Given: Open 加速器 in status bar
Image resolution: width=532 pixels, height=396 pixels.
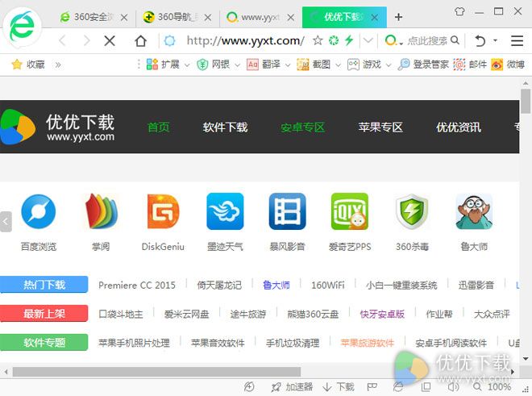Looking at the screenshot, I should click(x=292, y=387).
